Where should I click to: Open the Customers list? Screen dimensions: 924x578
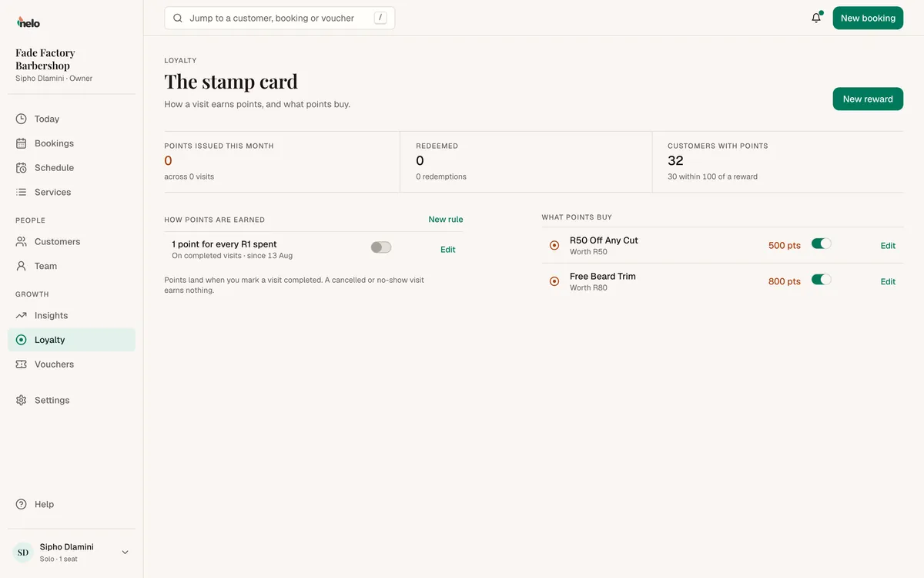pyautogui.click(x=72, y=241)
